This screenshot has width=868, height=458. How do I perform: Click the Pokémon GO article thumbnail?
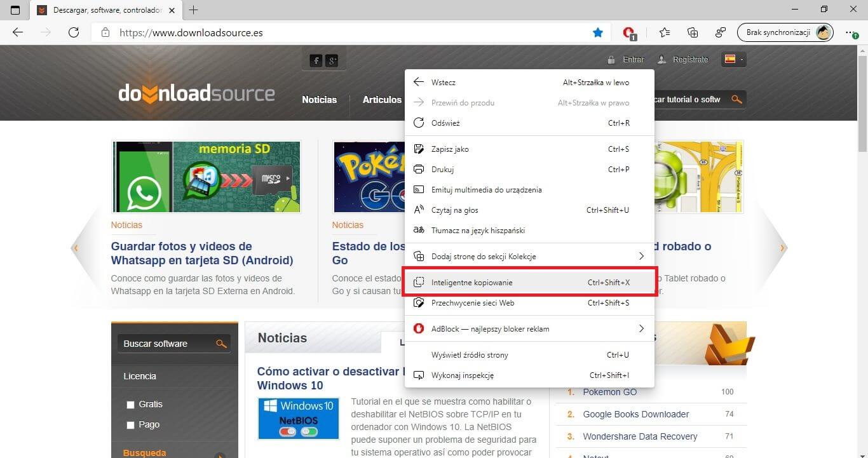(x=369, y=177)
